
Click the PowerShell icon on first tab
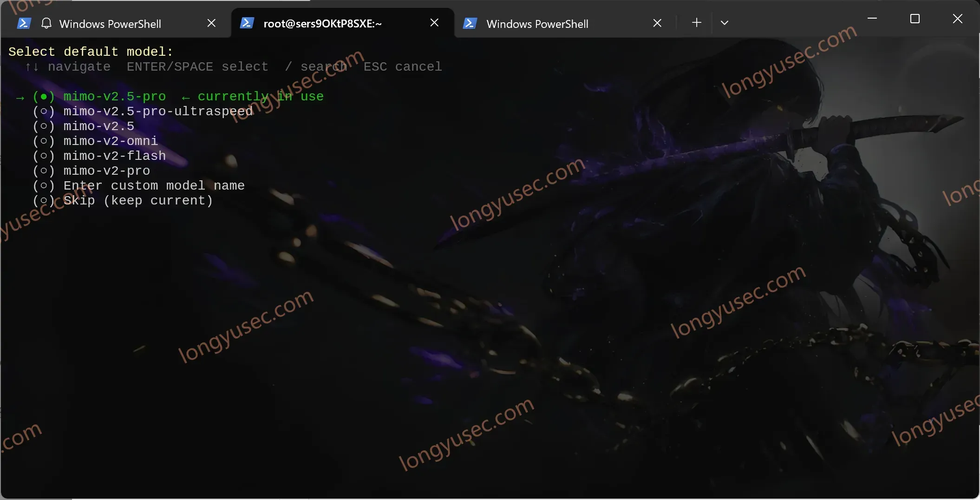pyautogui.click(x=24, y=23)
